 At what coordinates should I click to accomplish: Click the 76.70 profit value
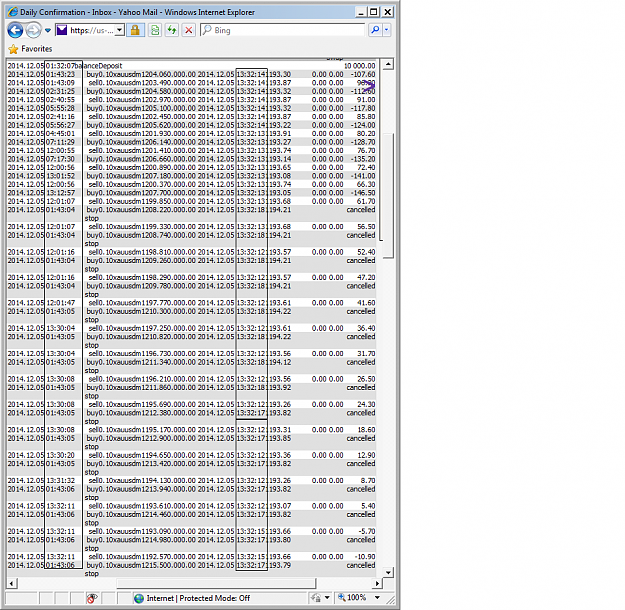coord(366,150)
